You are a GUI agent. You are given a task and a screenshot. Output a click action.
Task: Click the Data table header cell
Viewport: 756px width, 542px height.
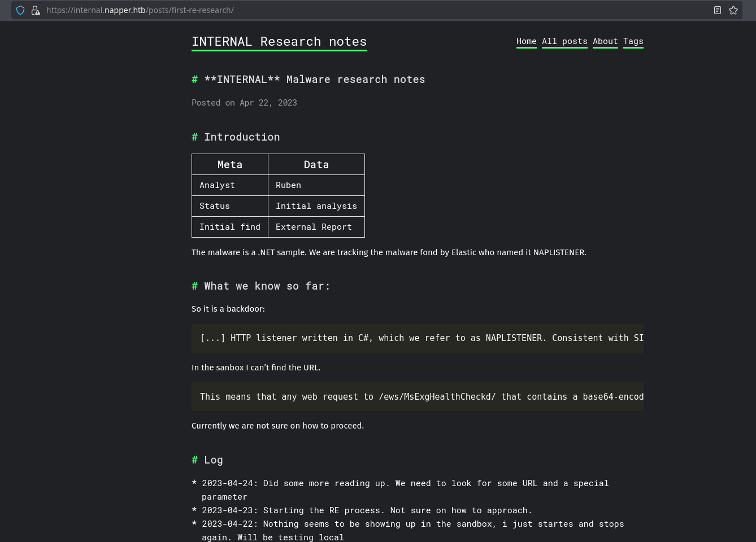point(316,164)
